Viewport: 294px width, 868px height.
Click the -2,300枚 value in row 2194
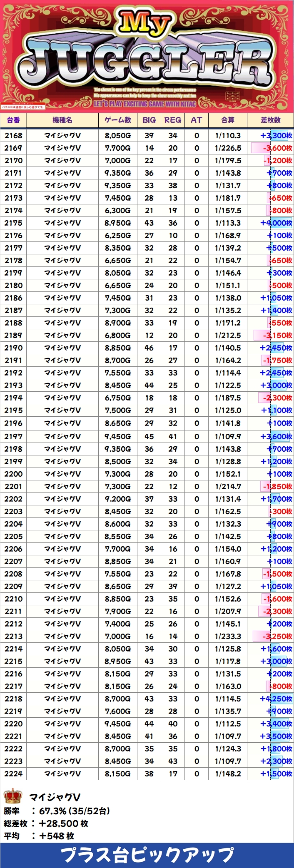point(277,398)
